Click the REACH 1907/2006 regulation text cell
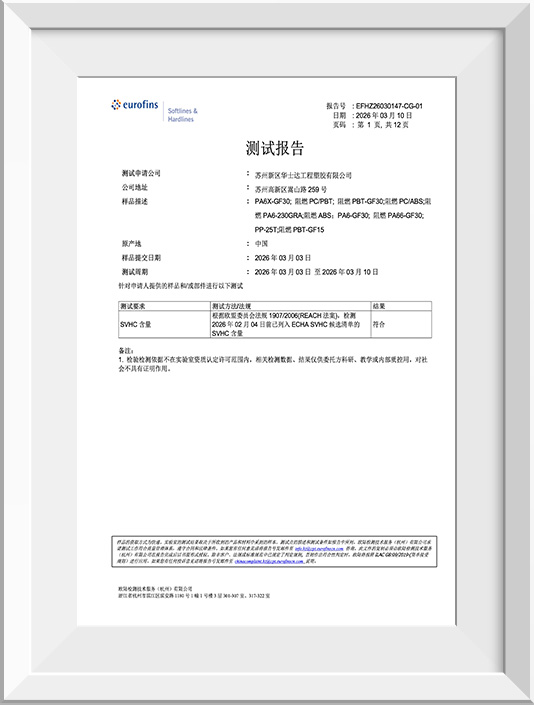 pos(290,324)
